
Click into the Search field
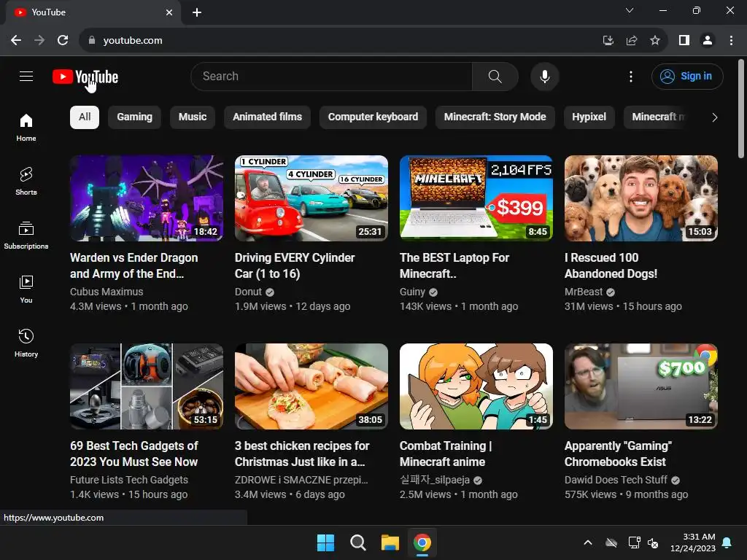(x=332, y=76)
